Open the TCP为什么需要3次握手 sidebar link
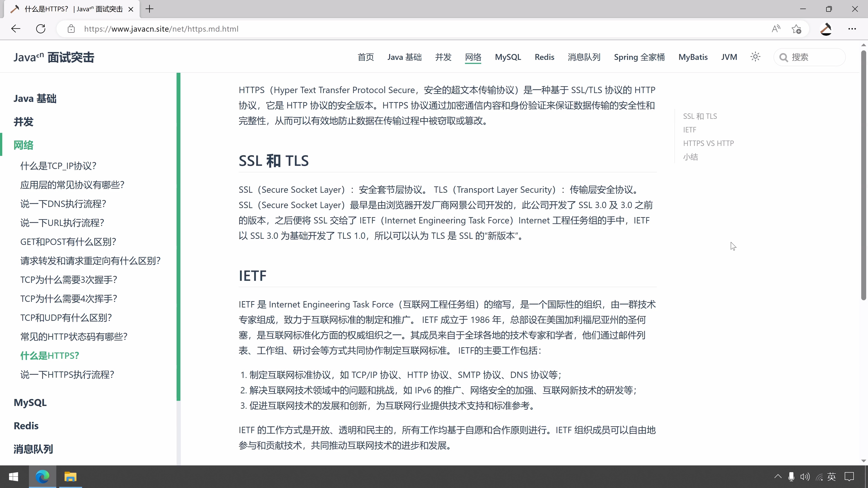The height and width of the screenshot is (488, 868). coord(68,279)
